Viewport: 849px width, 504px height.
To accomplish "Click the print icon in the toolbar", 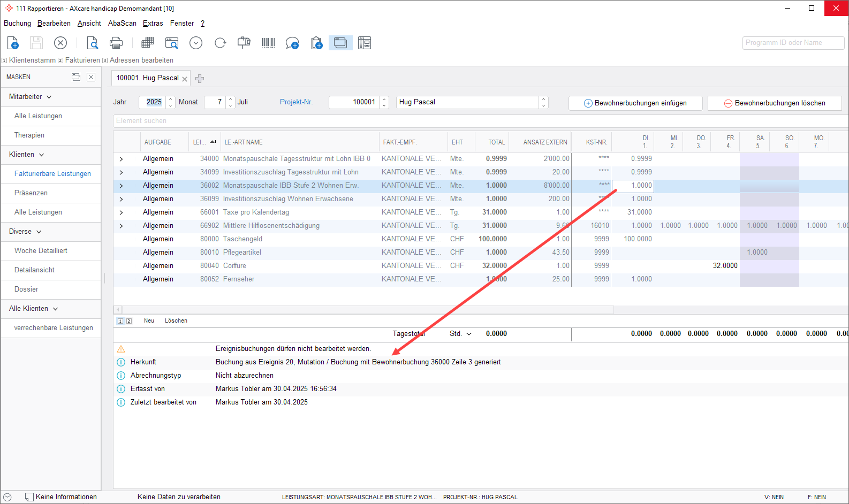I will [x=116, y=43].
